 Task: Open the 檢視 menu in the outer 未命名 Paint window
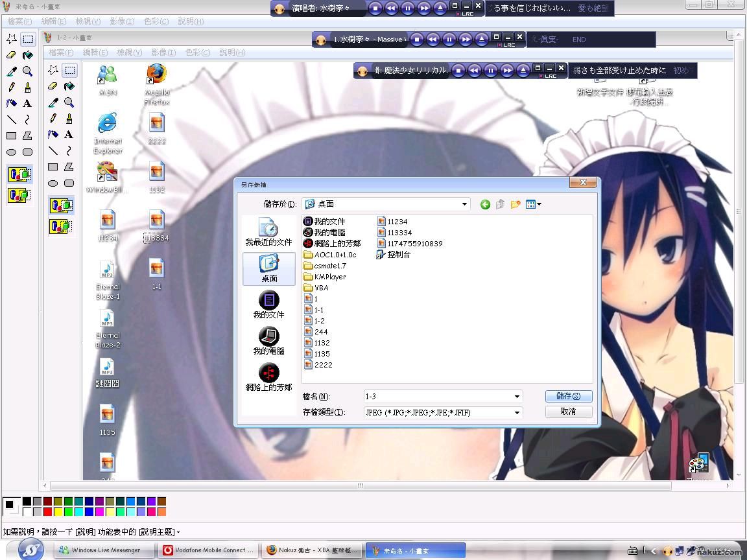(x=88, y=21)
